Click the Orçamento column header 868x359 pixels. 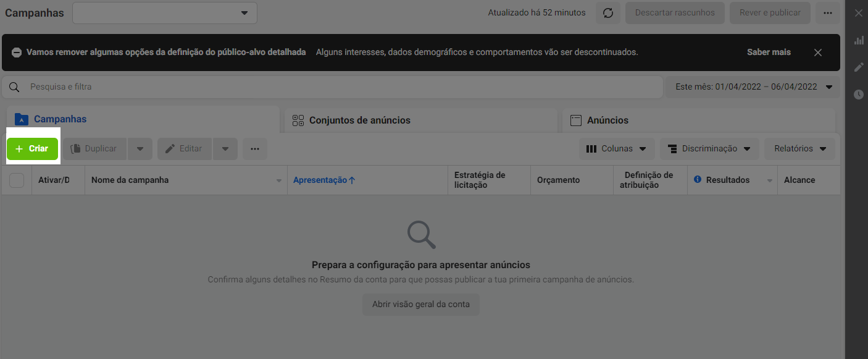pyautogui.click(x=571, y=180)
